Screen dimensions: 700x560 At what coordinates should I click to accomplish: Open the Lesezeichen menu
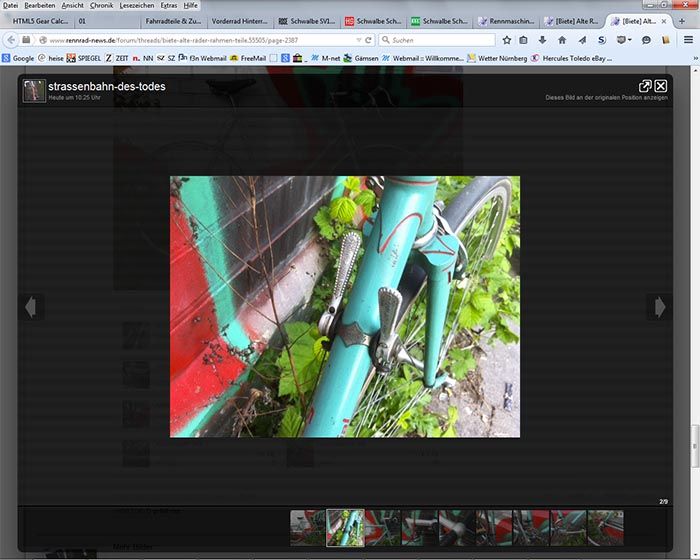tap(136, 5)
